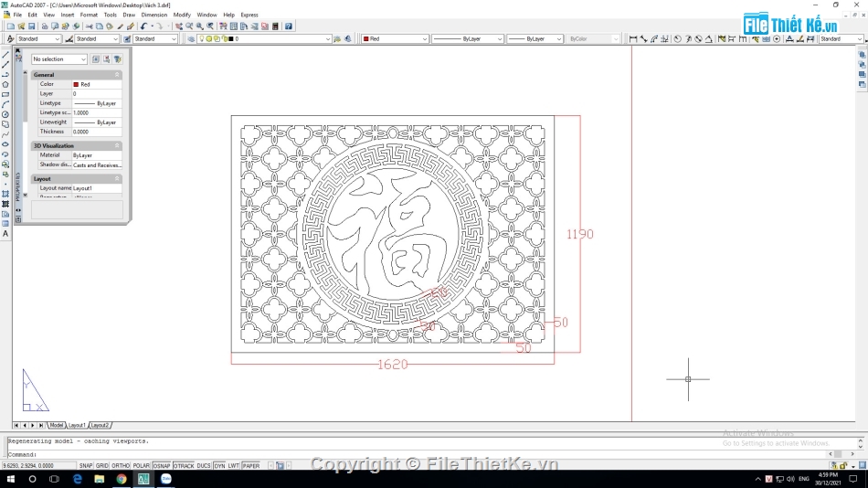Click the Match Properties icon
This screenshot has height=488, width=868.
point(120,26)
